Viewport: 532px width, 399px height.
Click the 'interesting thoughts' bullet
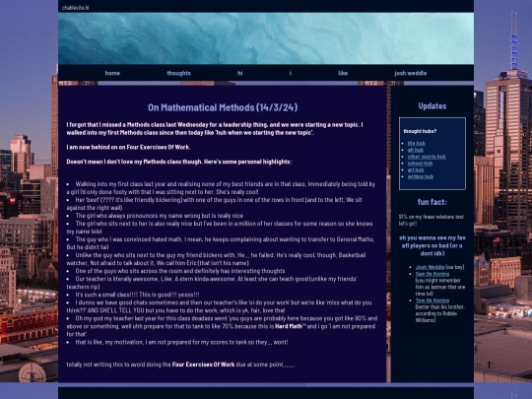click(180, 271)
